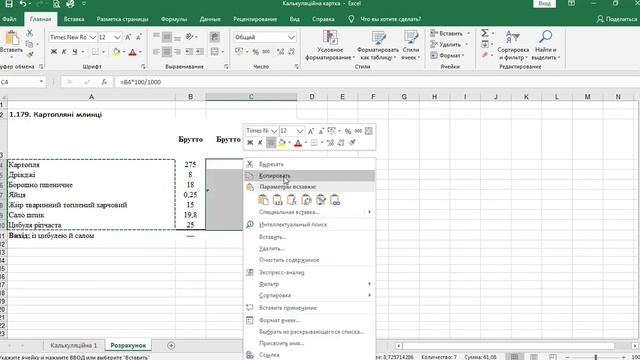Screen dimensions: 640x360
Task: Click the formula bar input field
Action: click(376, 82)
